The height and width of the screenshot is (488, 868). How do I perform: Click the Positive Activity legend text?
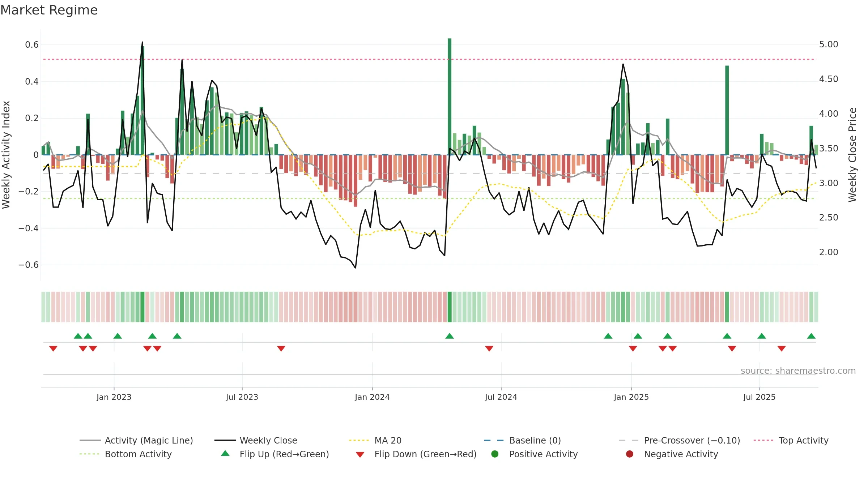(x=543, y=454)
